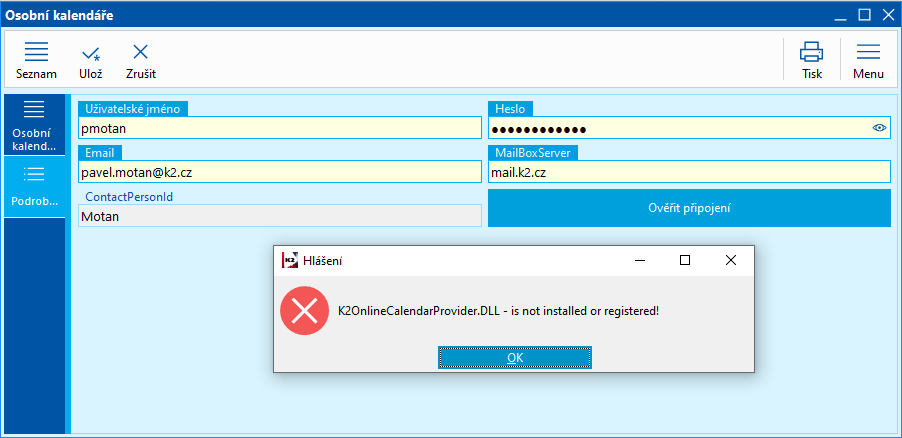Screen dimensions: 902x438
Task: Click the Uživatelské jméno field
Action: tap(280, 128)
